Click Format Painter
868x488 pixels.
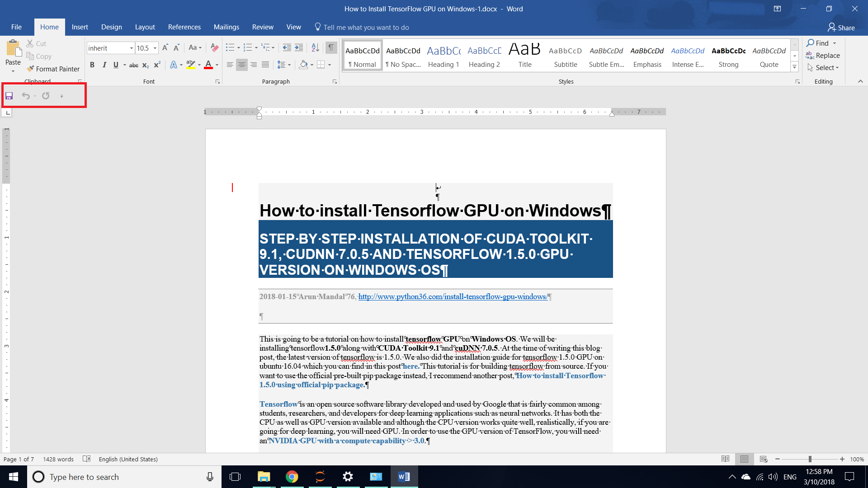coord(53,69)
